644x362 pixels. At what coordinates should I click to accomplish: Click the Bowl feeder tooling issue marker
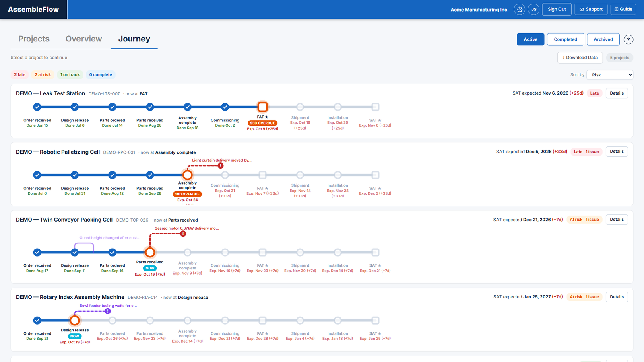click(108, 311)
